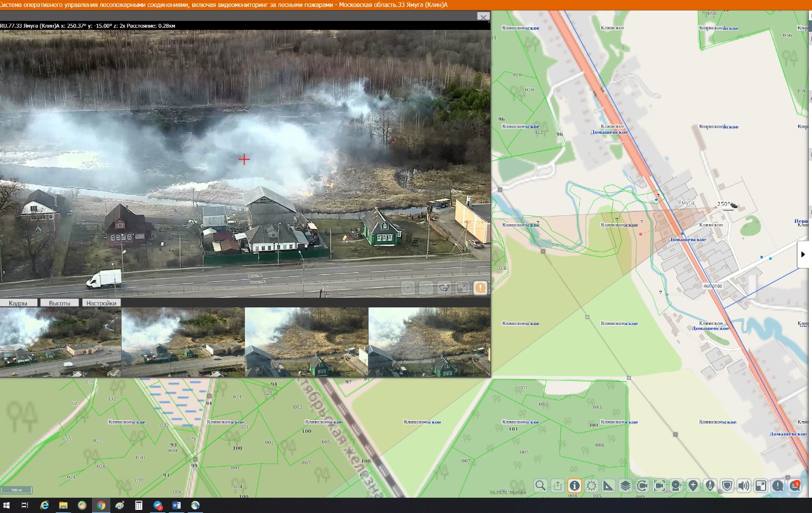The width and height of the screenshot is (812, 513).
Task: Open Telegram from the taskbar
Action: [158, 505]
